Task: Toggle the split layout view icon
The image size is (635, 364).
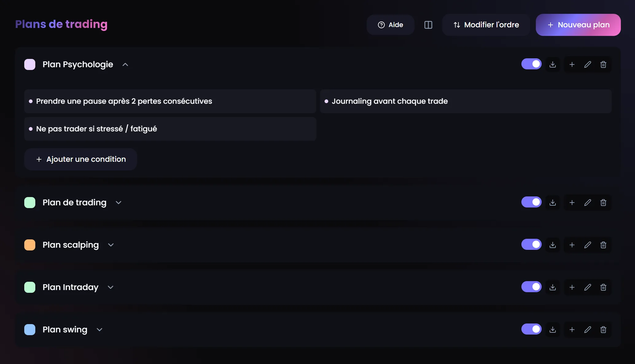Action: pyautogui.click(x=428, y=25)
